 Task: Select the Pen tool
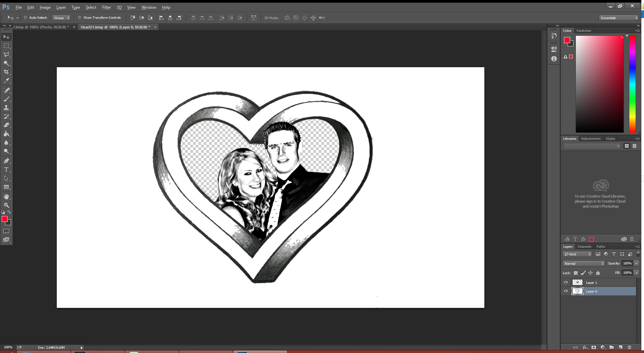6,161
